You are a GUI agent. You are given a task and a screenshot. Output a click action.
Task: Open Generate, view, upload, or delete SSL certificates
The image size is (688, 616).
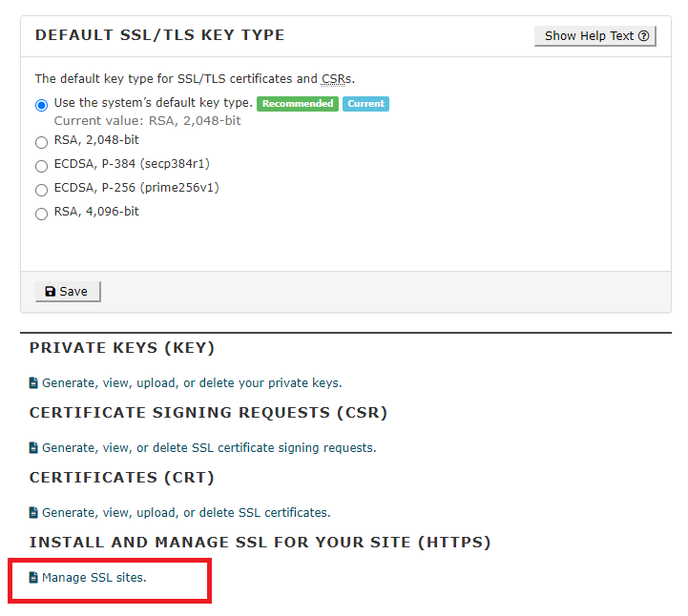186,512
